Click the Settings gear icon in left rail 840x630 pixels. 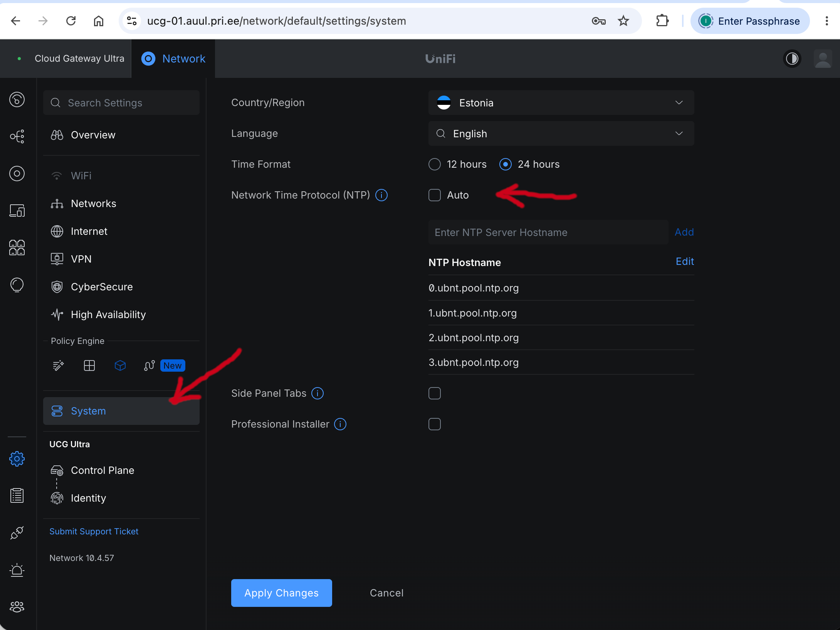coord(17,459)
